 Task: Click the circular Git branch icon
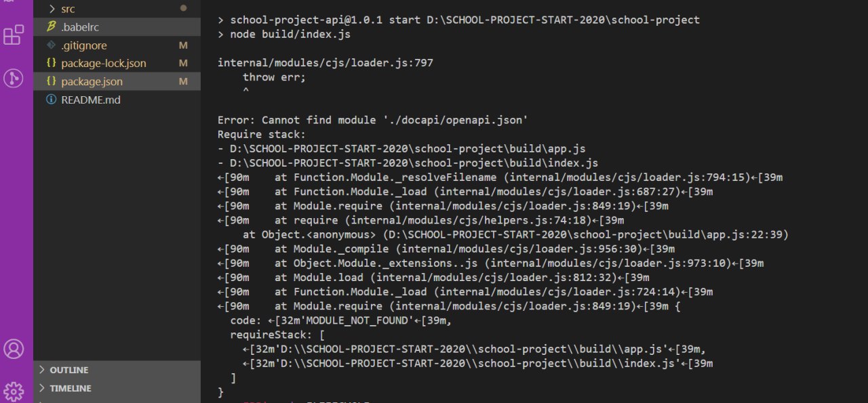click(14, 78)
